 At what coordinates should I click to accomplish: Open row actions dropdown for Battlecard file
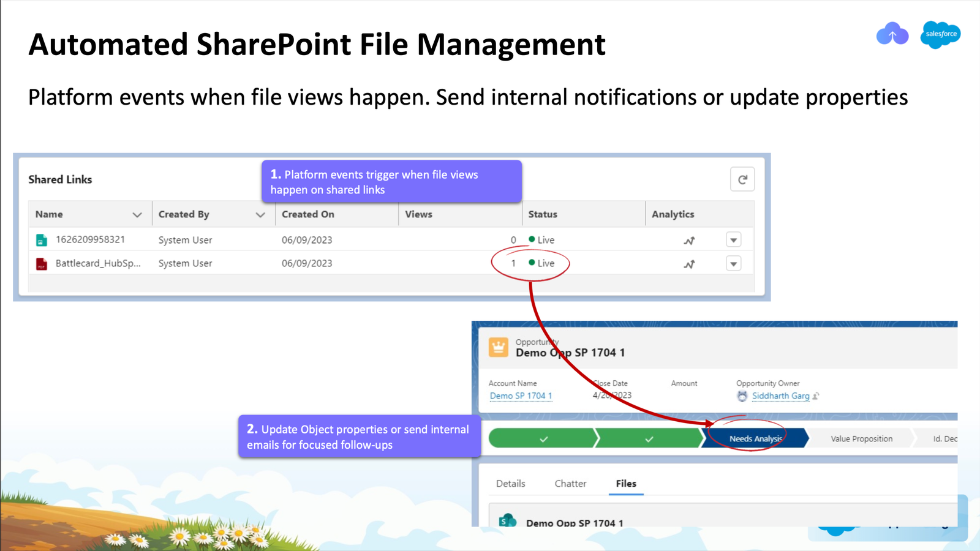coord(733,264)
